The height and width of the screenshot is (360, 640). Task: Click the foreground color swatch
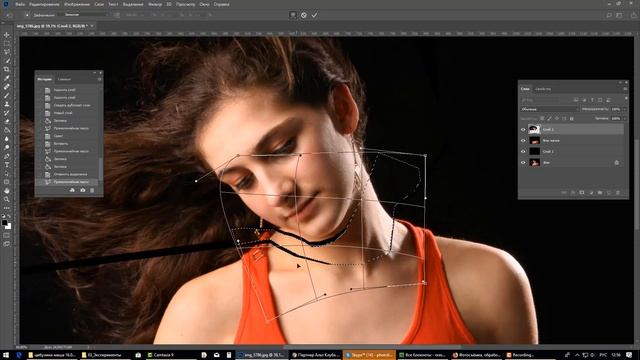(x=4, y=223)
